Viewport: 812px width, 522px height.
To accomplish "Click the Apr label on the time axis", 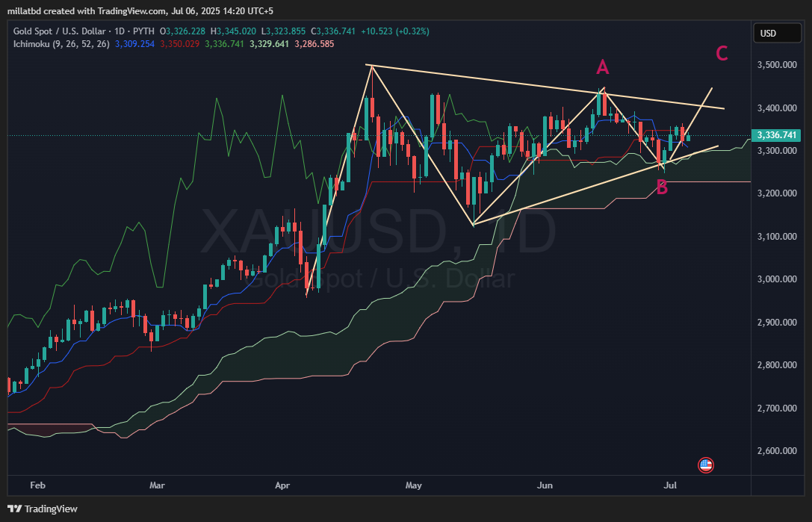I will [x=282, y=485].
